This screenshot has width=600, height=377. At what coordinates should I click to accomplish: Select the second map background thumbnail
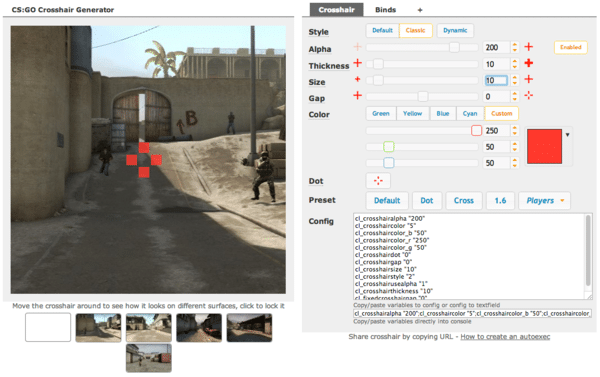pyautogui.click(x=98, y=327)
